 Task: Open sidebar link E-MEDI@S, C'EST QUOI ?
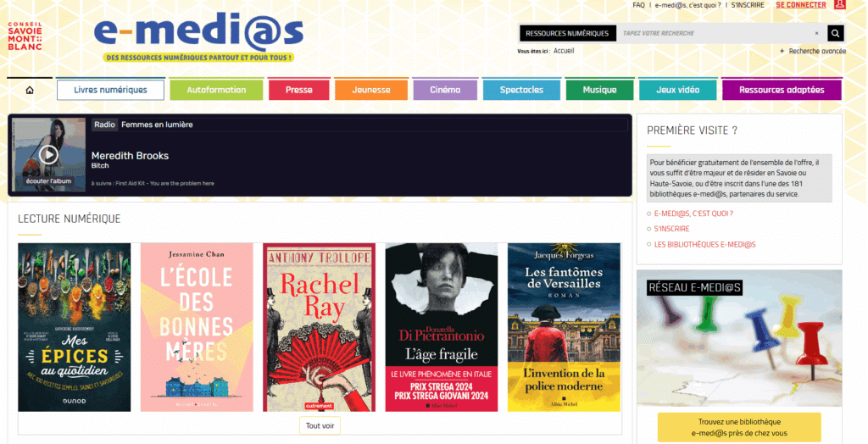tap(693, 214)
